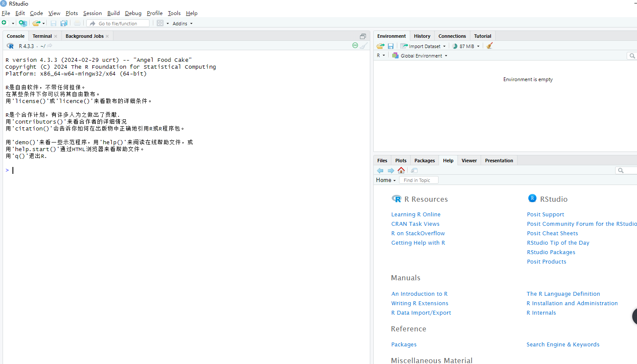Open the Session menu

[93, 13]
